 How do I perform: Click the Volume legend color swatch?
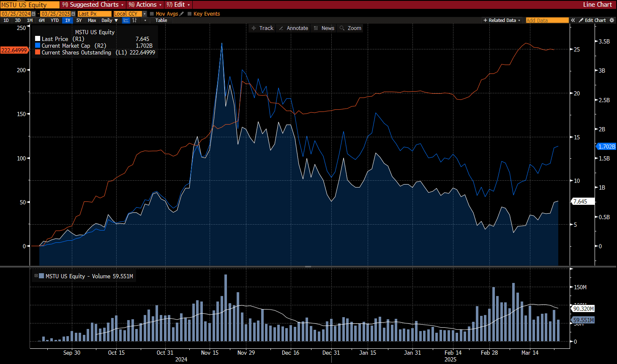point(41,276)
